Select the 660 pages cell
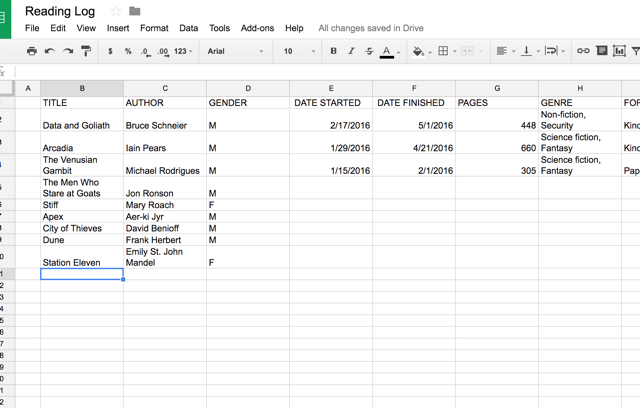This screenshot has height=408, width=640. [x=497, y=142]
